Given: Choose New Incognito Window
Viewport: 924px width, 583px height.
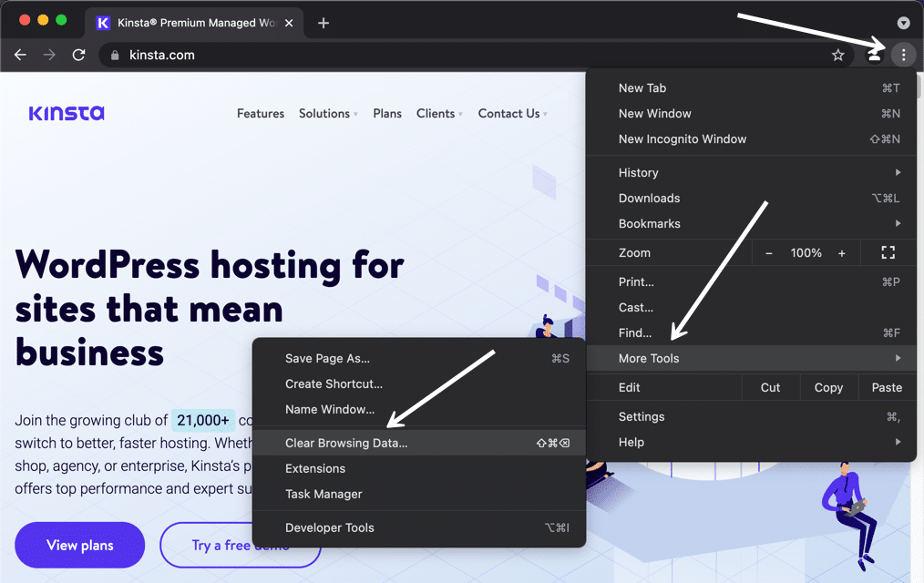Looking at the screenshot, I should 682,139.
